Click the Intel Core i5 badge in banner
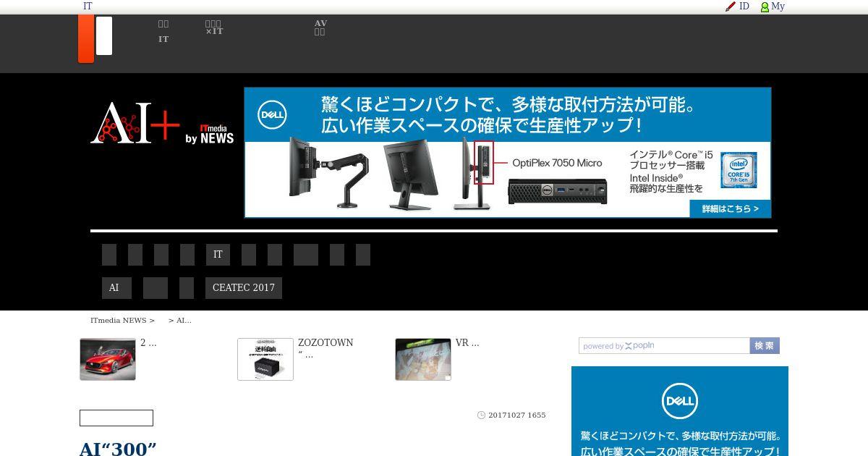This screenshot has width=868, height=456. 739,170
